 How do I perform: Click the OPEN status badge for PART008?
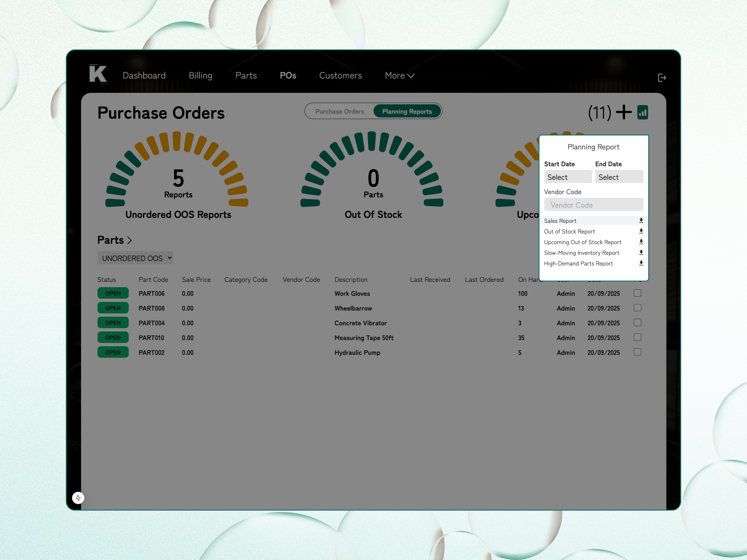113,308
